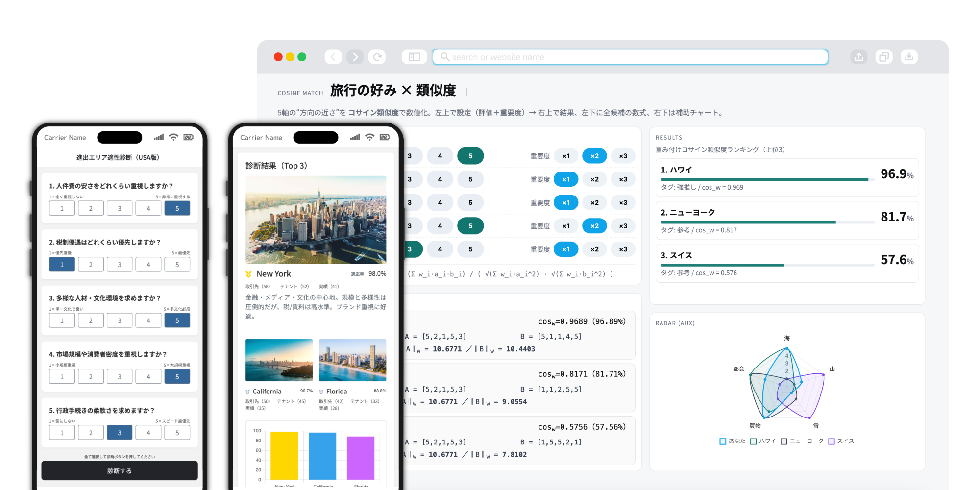
Task: Tap the 診断する button on the survey phone
Action: [119, 470]
